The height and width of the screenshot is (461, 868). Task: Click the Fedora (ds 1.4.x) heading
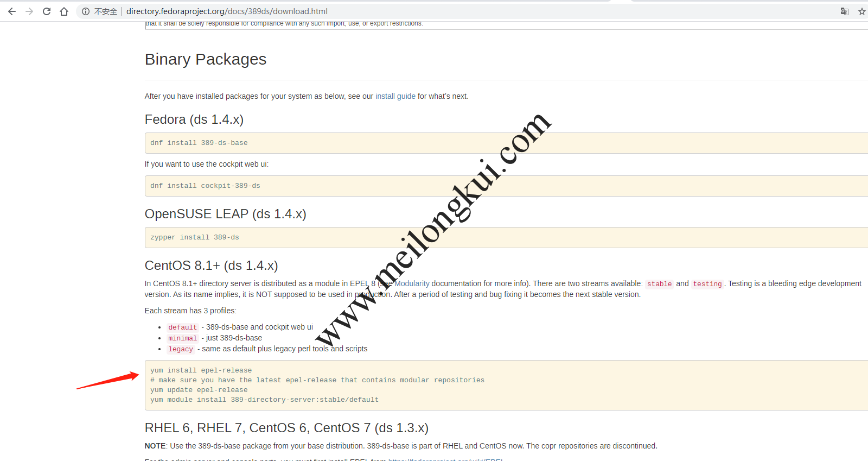(194, 119)
